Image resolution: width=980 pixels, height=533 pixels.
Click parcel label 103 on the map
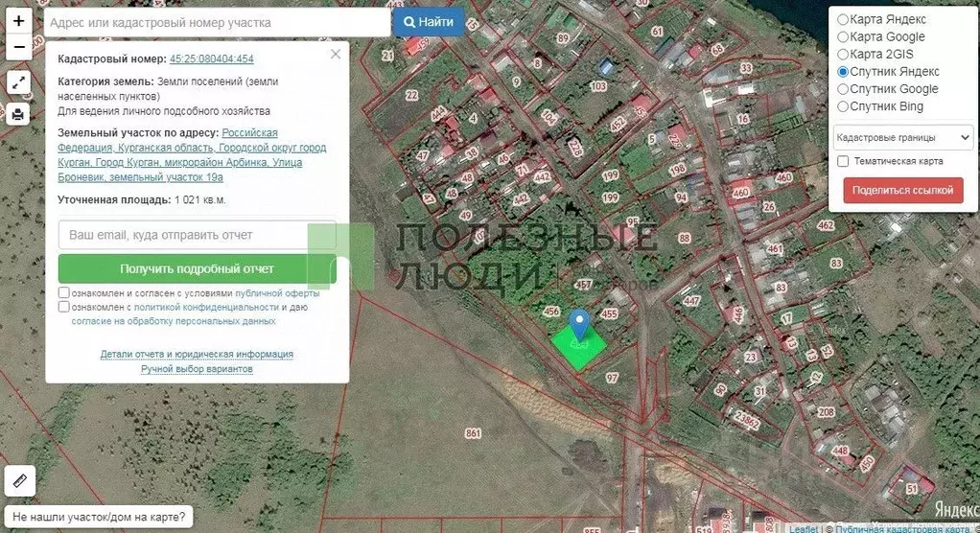(598, 86)
